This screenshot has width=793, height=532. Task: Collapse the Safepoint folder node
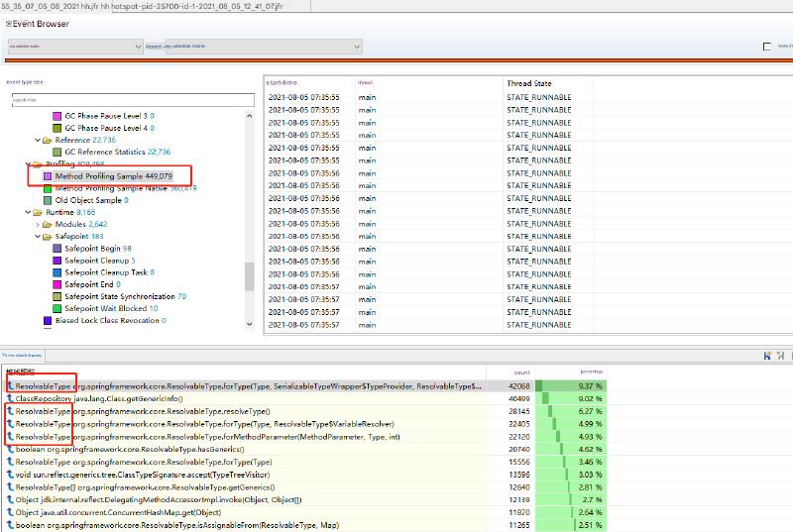(x=37, y=237)
